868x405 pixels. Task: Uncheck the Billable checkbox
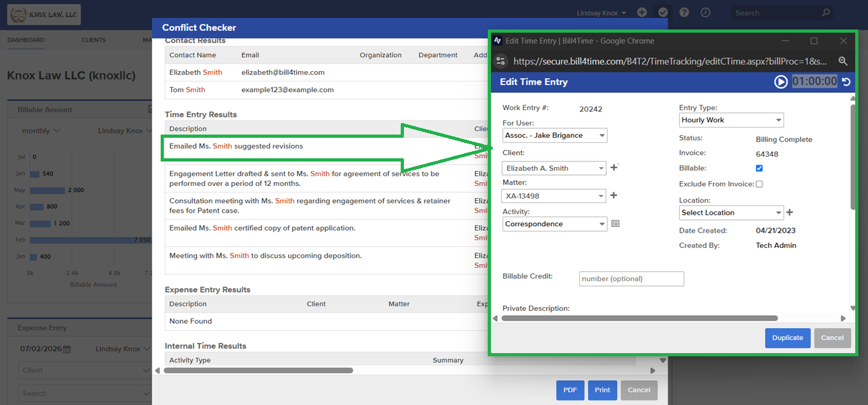[x=759, y=169]
